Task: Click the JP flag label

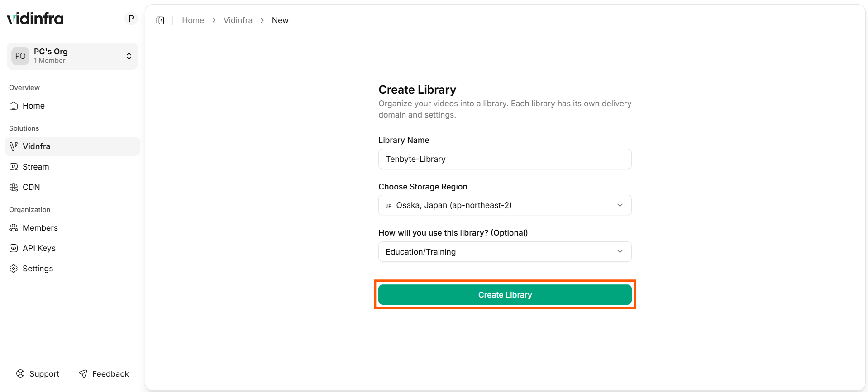Action: 389,206
